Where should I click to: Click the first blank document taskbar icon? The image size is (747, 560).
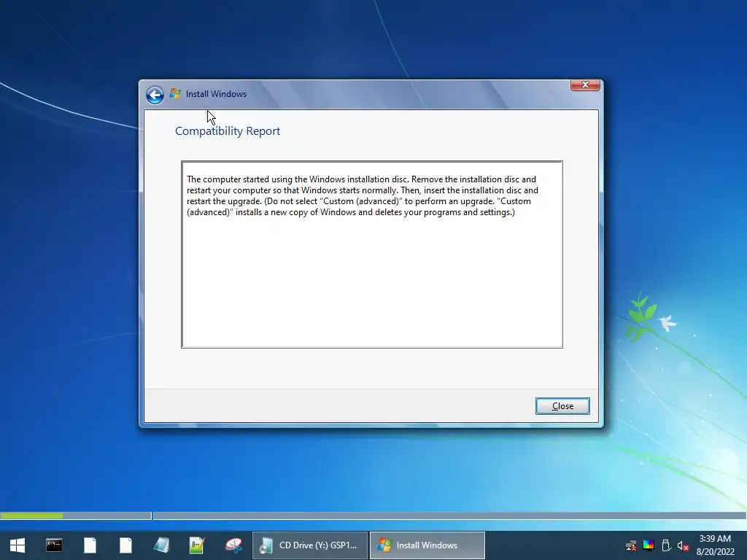pos(90,545)
